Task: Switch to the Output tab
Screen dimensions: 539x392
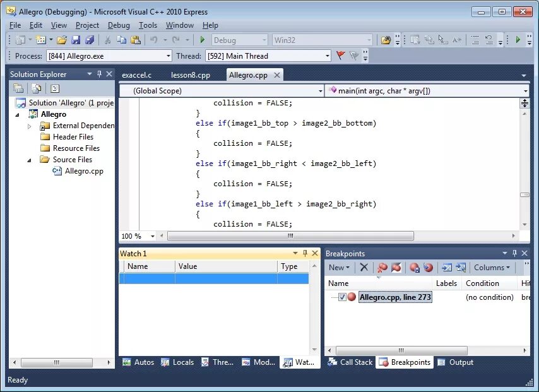Action: (x=456, y=362)
